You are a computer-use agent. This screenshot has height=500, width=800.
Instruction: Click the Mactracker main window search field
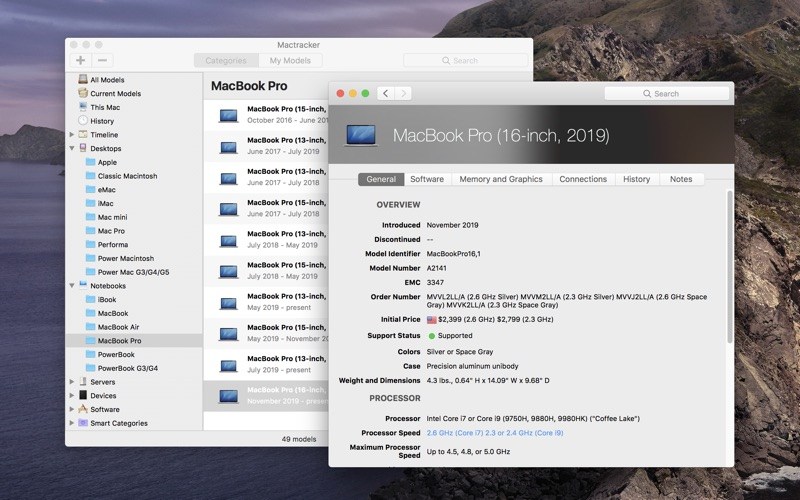465,60
